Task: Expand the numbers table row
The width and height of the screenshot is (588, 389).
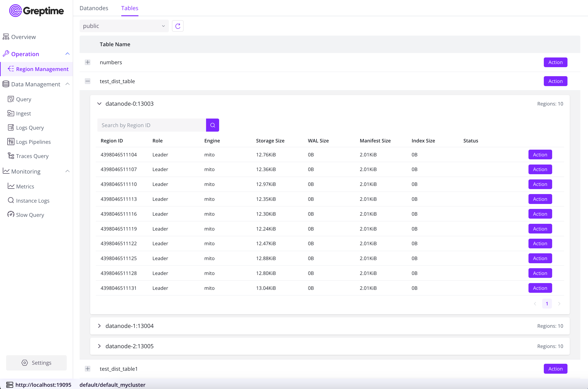Action: [x=87, y=62]
